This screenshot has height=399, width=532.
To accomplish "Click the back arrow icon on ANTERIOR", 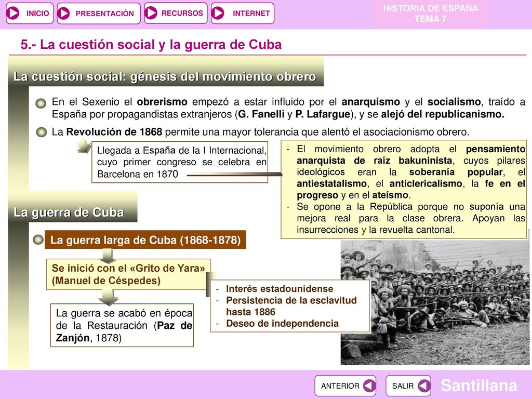I will point(369,386).
